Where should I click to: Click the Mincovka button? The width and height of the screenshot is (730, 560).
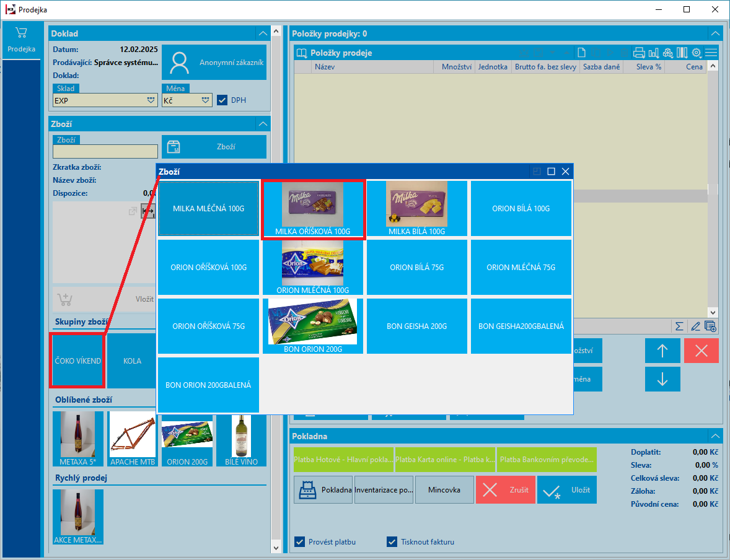(x=444, y=490)
